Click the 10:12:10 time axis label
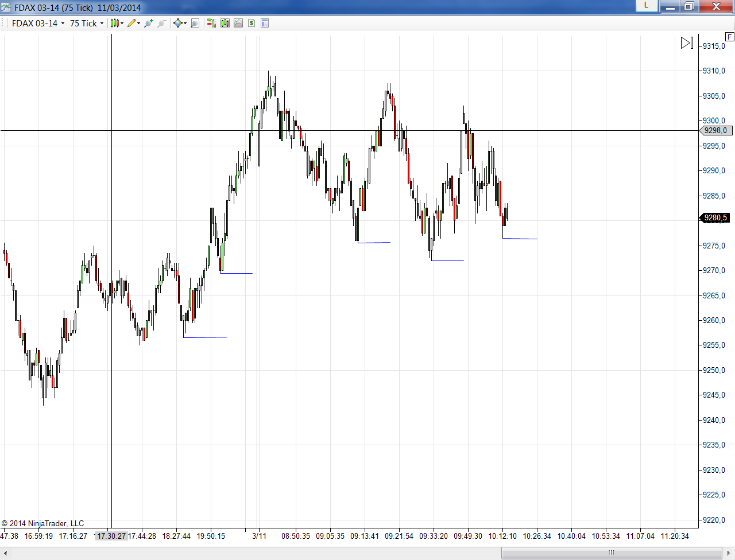 [x=502, y=536]
